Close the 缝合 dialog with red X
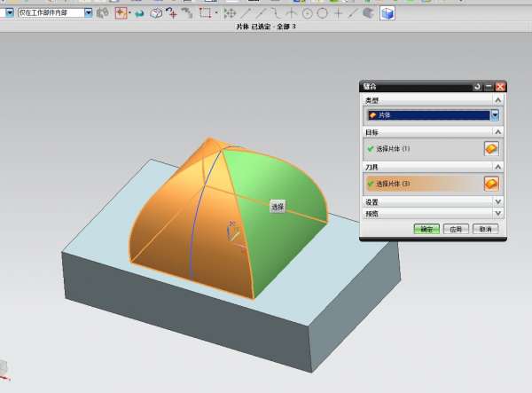 (500, 87)
